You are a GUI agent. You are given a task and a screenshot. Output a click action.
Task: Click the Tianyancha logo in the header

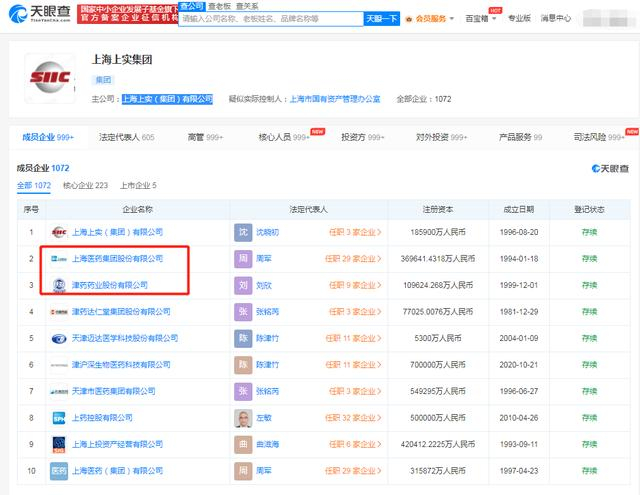40,13
